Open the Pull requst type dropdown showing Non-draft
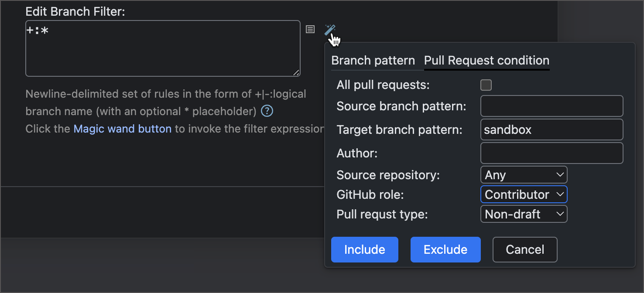The width and height of the screenshot is (644, 293). [524, 214]
